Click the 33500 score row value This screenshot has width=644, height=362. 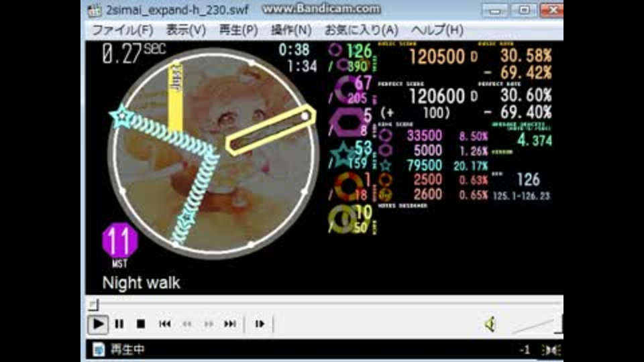424,135
